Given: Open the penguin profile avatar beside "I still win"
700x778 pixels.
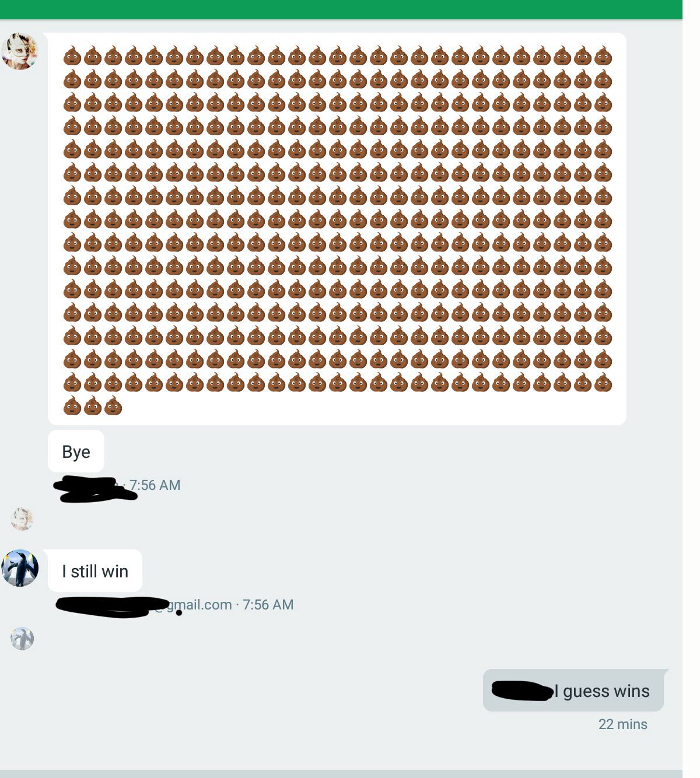Looking at the screenshot, I should [20, 568].
